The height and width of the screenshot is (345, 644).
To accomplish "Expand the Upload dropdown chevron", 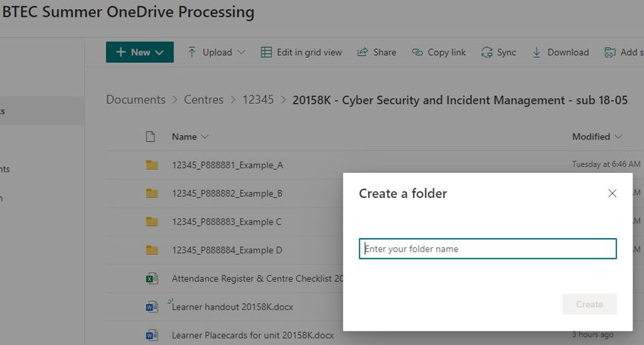I will 242,52.
